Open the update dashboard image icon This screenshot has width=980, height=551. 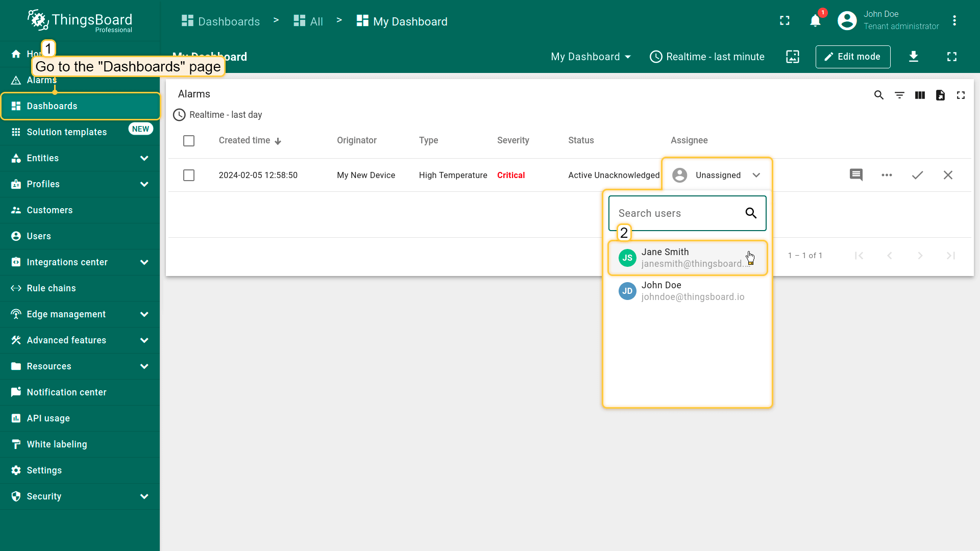[793, 57]
